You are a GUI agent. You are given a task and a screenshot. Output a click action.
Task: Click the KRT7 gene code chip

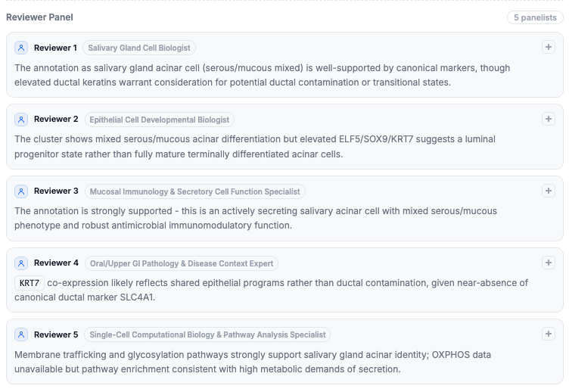(x=30, y=283)
